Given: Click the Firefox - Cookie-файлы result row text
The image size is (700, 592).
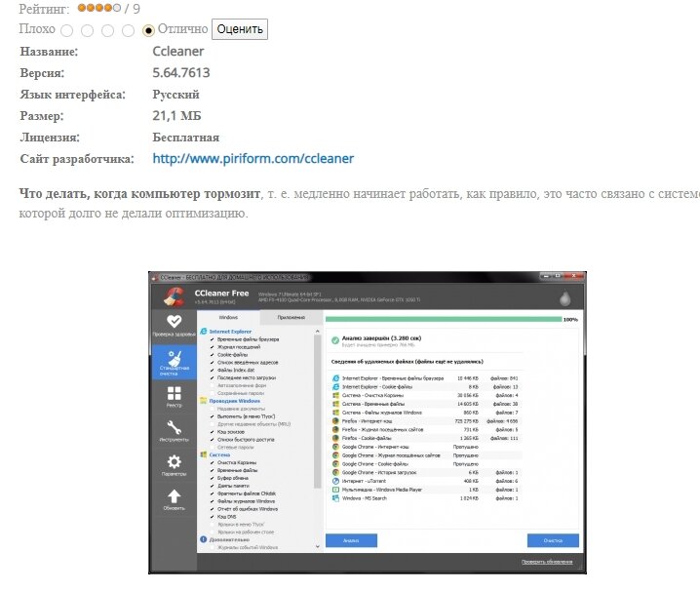Looking at the screenshot, I should pos(367,438).
